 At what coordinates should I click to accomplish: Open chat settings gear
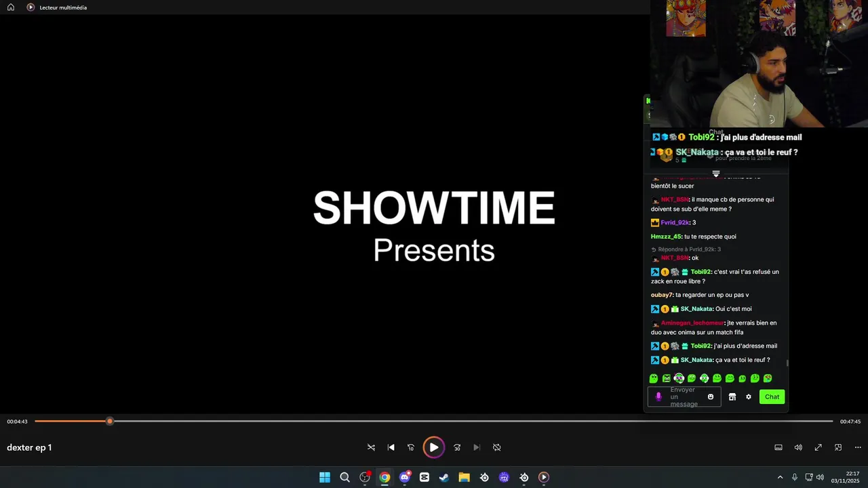pyautogui.click(x=749, y=396)
